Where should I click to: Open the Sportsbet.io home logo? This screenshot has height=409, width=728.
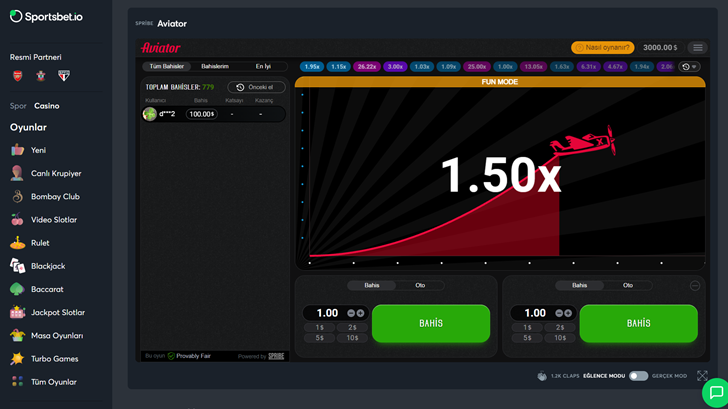[x=46, y=17]
